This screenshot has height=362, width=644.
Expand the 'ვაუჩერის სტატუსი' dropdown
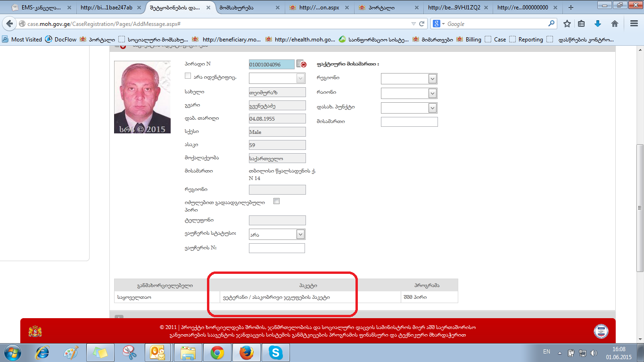coord(300,234)
